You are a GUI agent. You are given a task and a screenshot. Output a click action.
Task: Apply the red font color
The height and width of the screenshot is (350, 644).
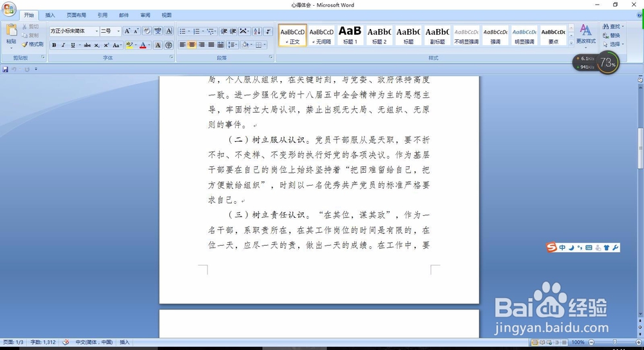(x=143, y=45)
